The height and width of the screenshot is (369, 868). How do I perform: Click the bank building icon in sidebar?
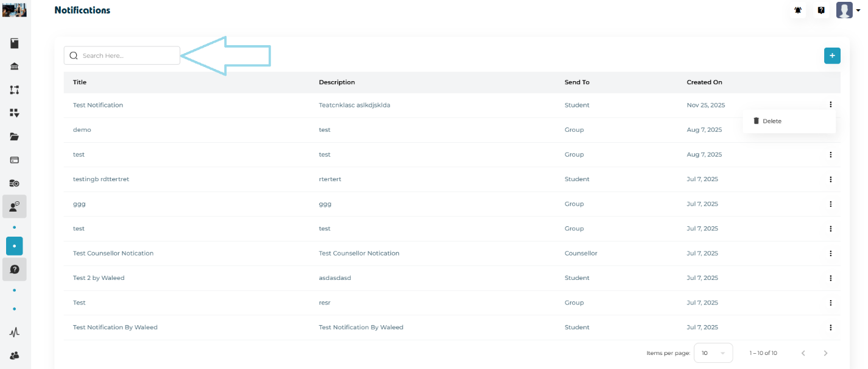click(15, 66)
